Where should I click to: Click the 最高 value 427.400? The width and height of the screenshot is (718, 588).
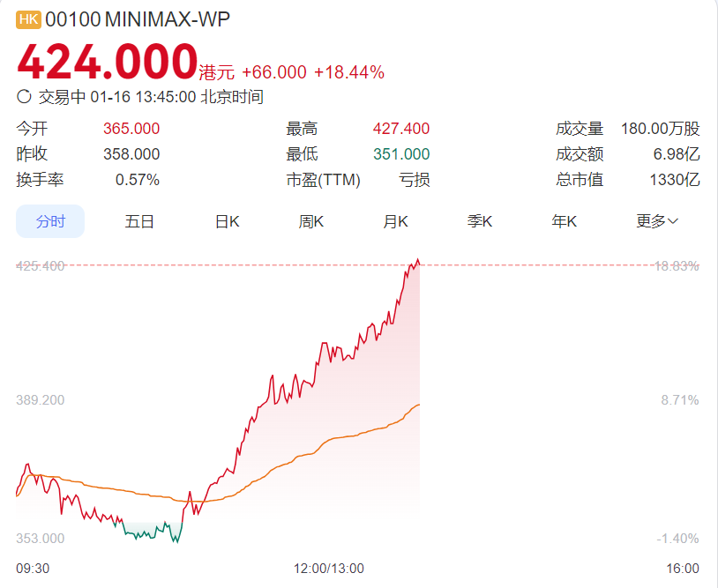[401, 129]
